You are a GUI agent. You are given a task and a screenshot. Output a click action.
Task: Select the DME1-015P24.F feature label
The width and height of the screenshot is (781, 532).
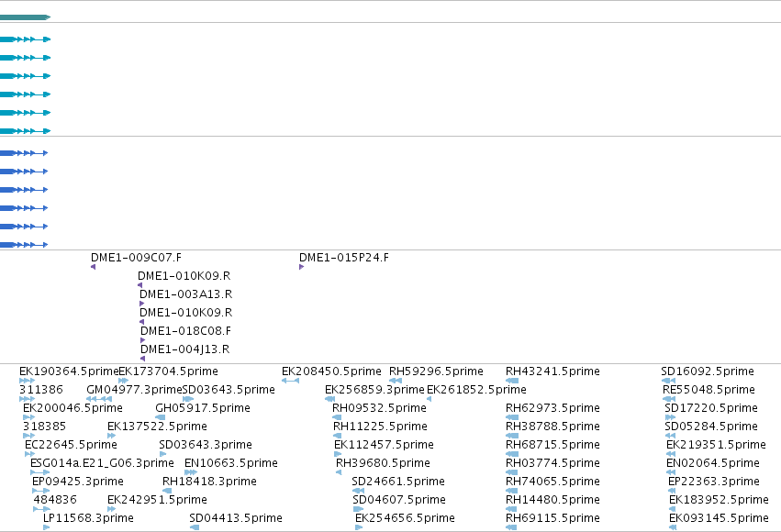point(343,258)
